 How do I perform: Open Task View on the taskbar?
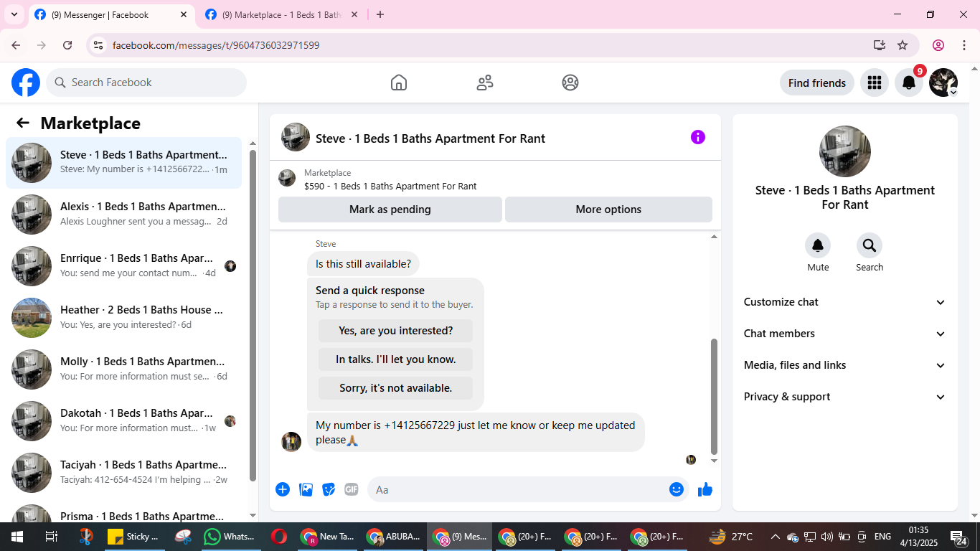coord(51,537)
